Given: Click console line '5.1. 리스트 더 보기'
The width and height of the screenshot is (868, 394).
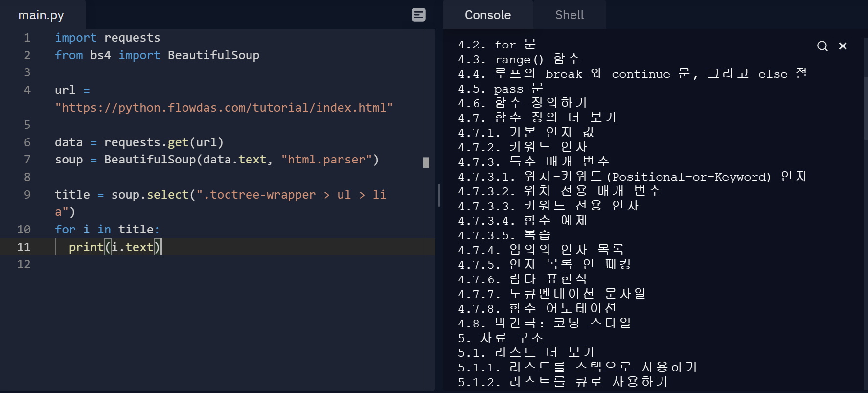Looking at the screenshot, I should [526, 353].
